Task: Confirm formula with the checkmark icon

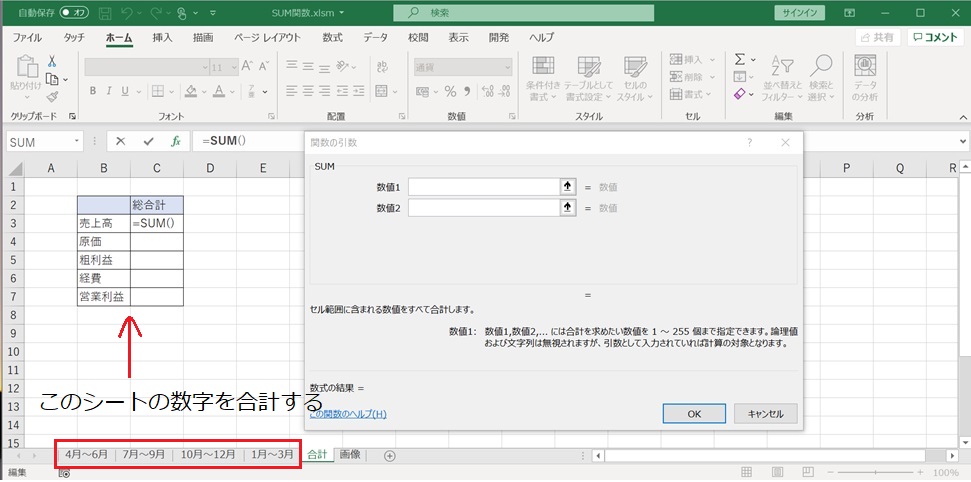Action: pos(148,141)
